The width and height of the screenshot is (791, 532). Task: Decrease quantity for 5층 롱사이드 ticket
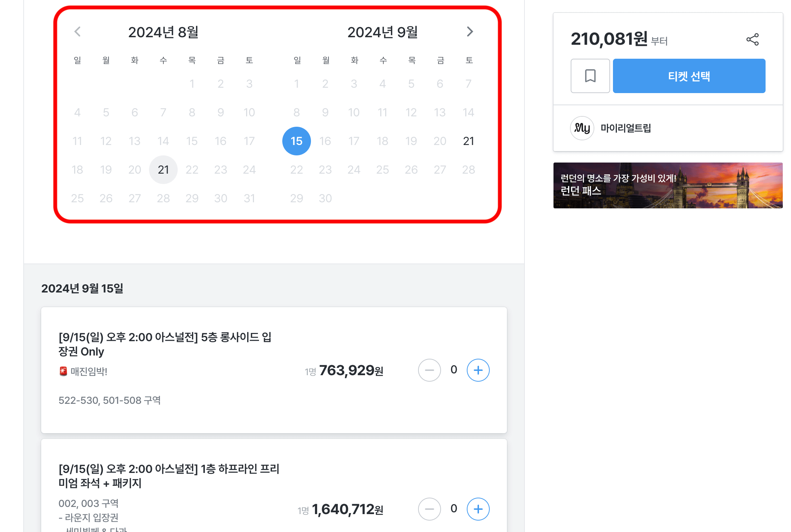429,370
